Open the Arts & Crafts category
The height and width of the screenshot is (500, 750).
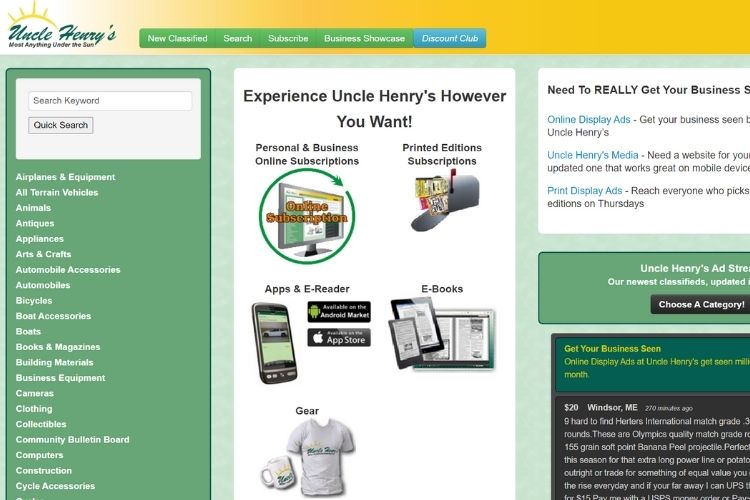(x=44, y=254)
